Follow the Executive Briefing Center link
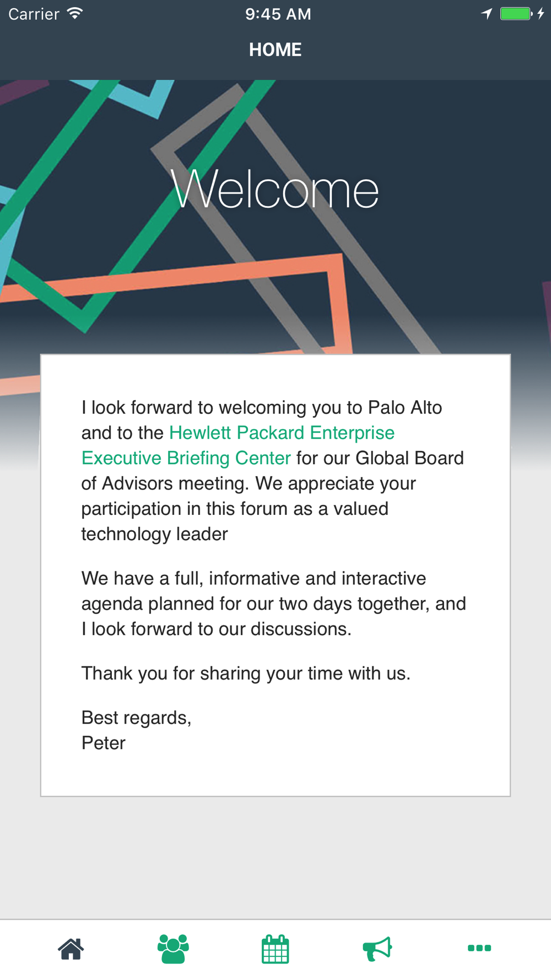The height and width of the screenshot is (980, 551). pyautogui.click(x=186, y=458)
